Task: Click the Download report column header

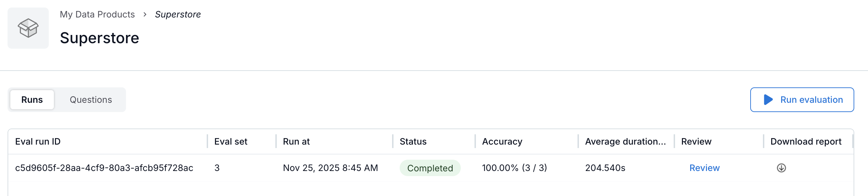Action: (x=806, y=142)
